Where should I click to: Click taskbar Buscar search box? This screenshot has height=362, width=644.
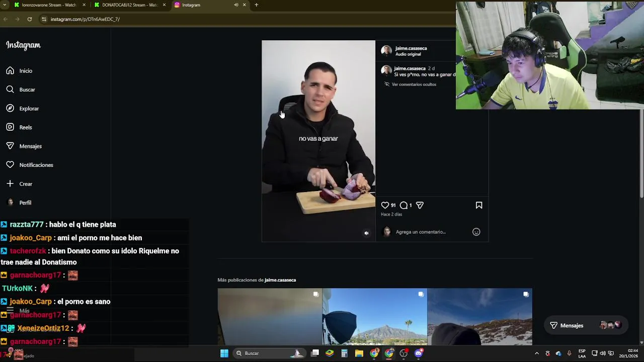click(x=269, y=353)
